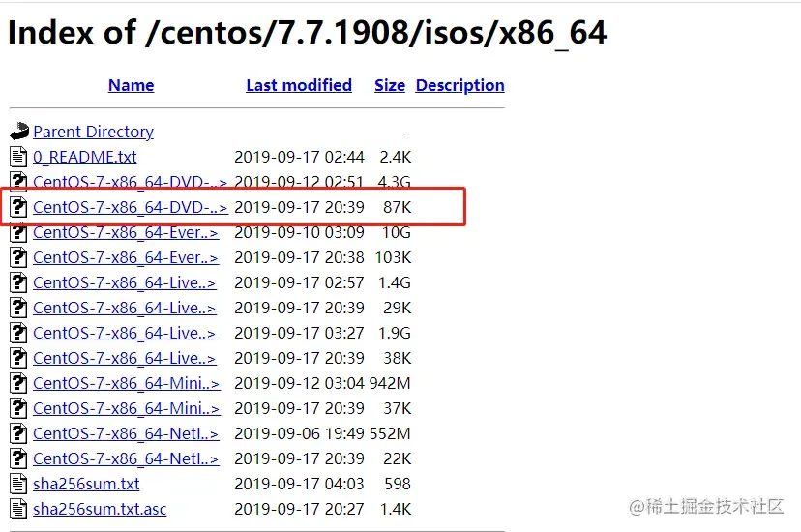
Task: Click the Description column header
Action: click(x=460, y=85)
